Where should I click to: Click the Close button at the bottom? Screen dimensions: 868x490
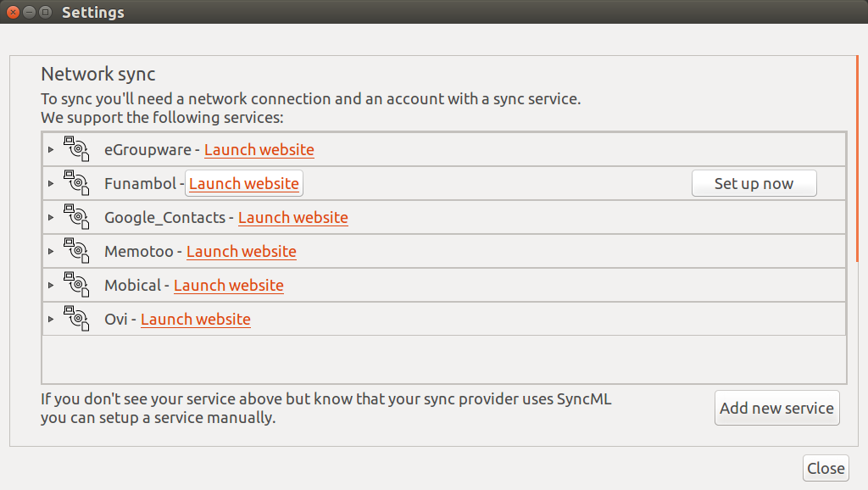(x=825, y=468)
